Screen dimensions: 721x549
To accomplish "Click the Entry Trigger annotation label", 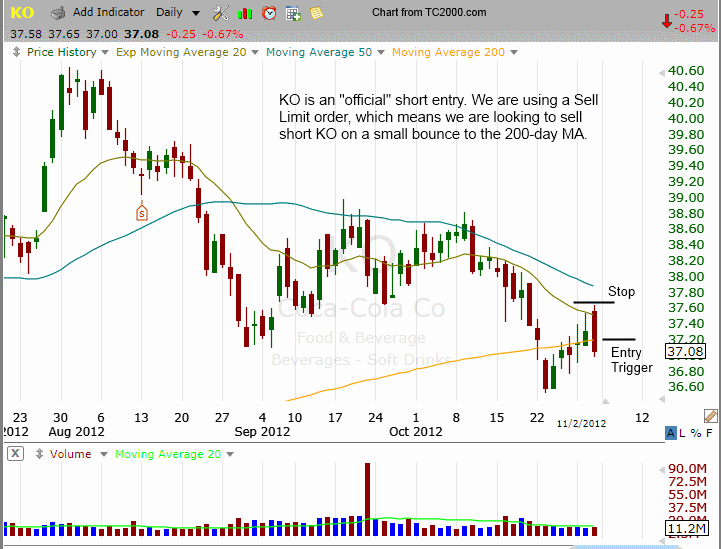I will pos(631,360).
